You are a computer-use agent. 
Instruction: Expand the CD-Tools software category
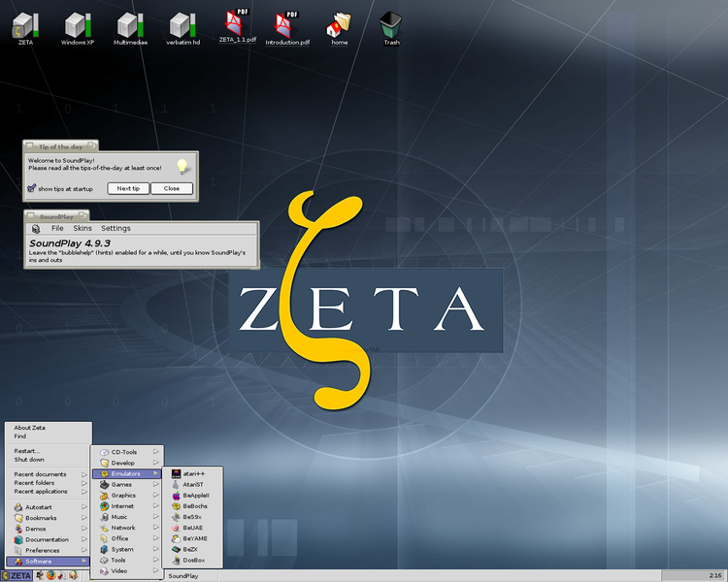[x=127, y=452]
